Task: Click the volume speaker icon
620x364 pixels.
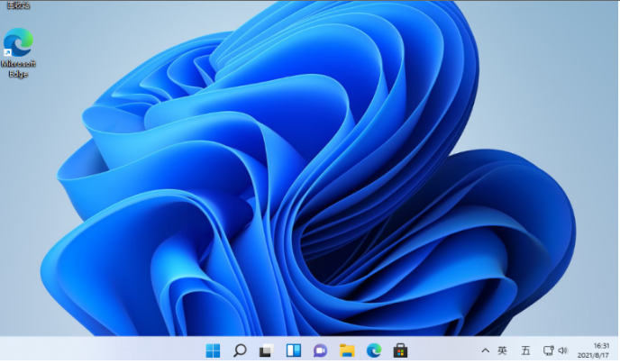Action: coord(562,350)
